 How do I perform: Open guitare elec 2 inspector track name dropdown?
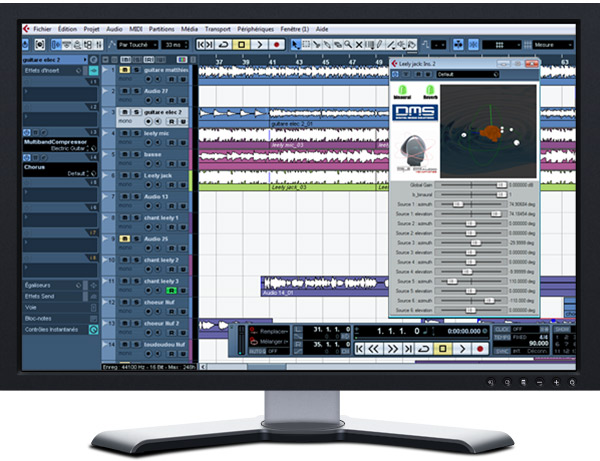[x=85, y=60]
